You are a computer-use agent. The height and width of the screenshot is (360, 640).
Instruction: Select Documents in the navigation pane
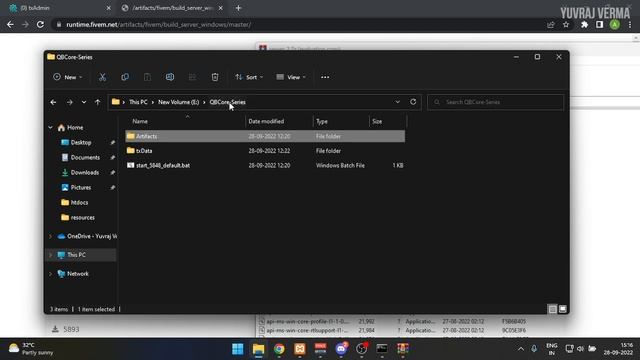coord(85,158)
